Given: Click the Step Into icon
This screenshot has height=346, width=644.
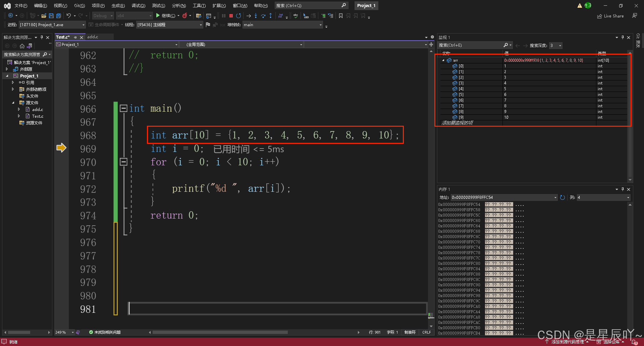Looking at the screenshot, I should coord(256,16).
